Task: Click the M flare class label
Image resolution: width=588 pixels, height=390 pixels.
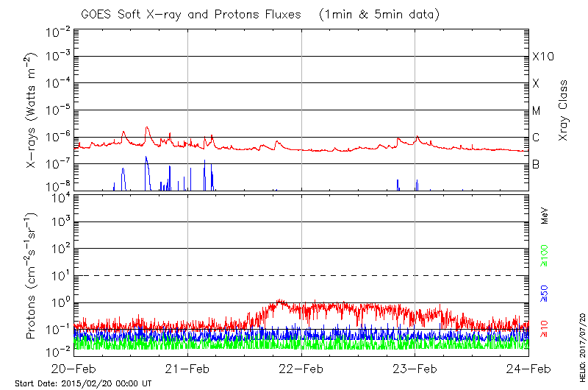Action: pos(537,111)
